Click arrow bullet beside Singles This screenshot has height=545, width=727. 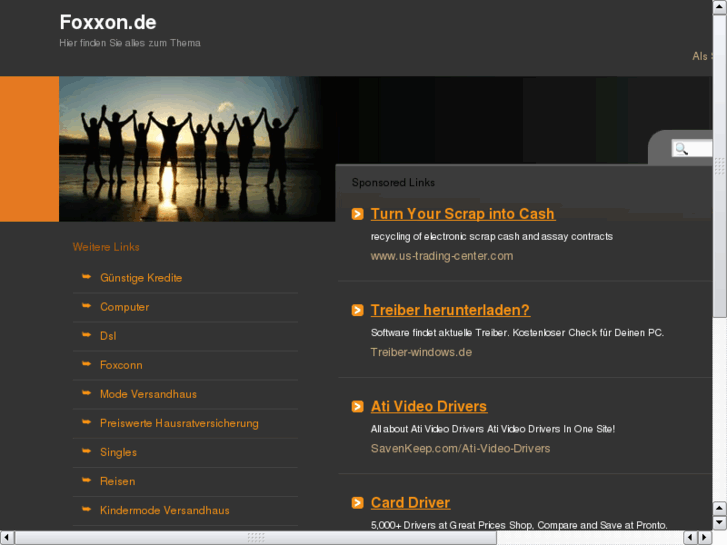tap(86, 451)
